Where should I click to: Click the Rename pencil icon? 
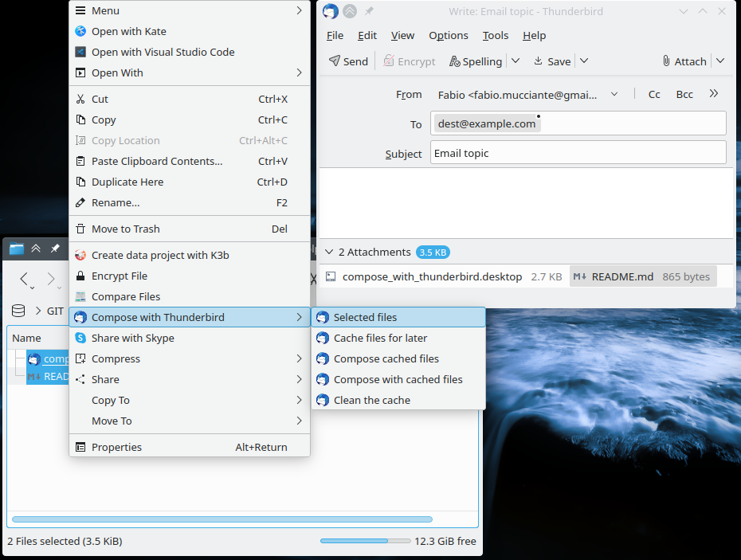80,203
